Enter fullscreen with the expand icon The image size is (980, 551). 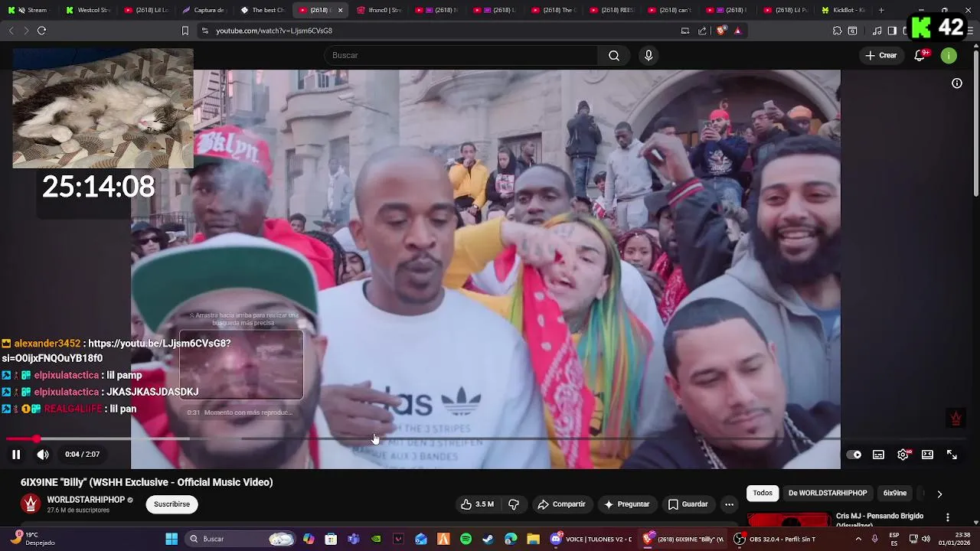click(952, 455)
